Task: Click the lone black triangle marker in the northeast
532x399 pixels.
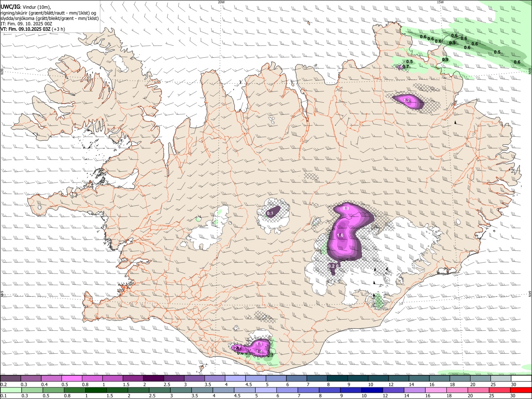Action: pyautogui.click(x=456, y=123)
